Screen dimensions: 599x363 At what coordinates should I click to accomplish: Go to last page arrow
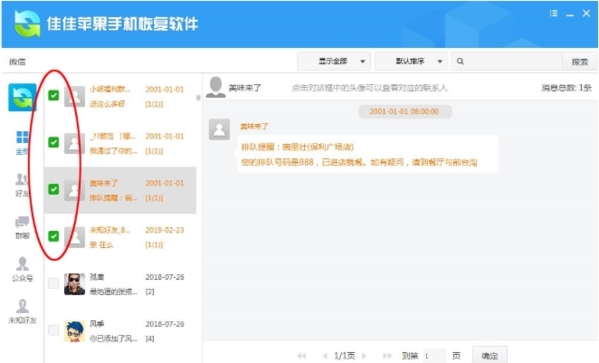pos(387,356)
